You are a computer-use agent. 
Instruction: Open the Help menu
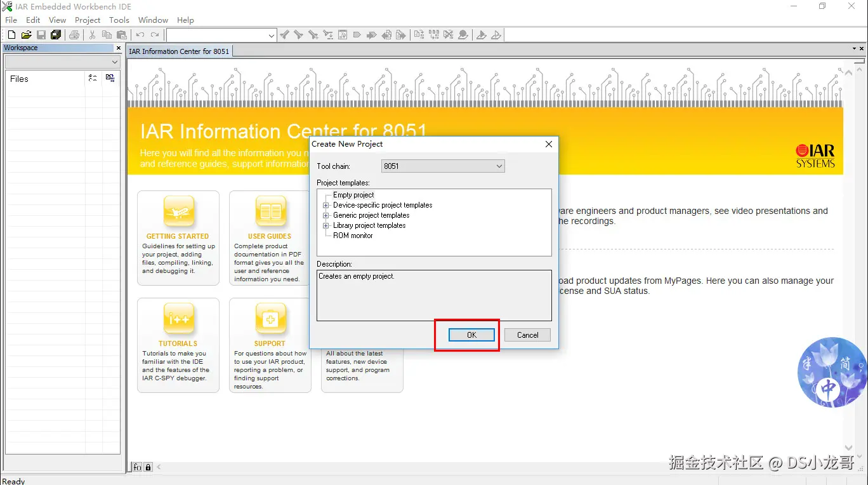click(185, 20)
